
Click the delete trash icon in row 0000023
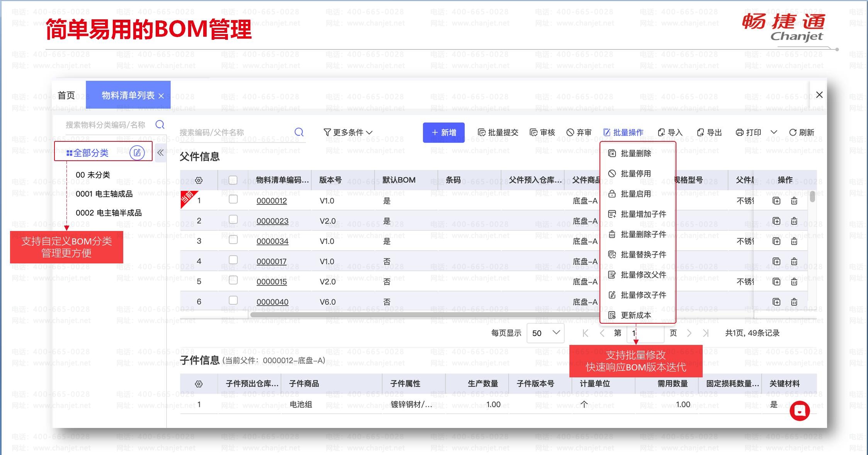pos(794,221)
